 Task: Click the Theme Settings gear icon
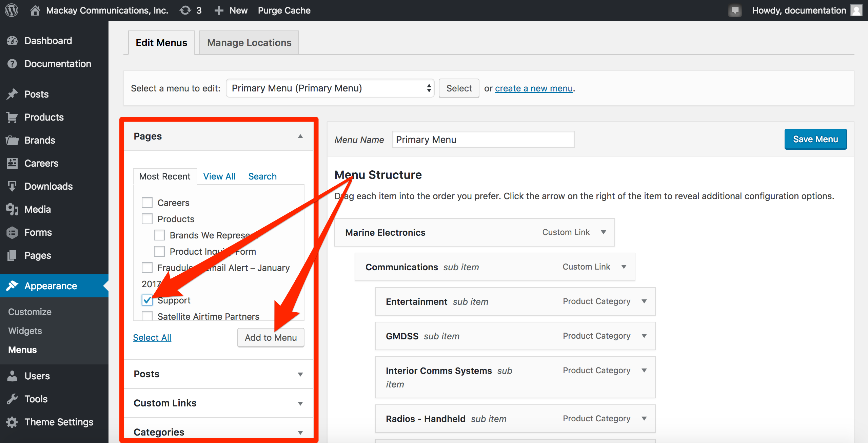click(12, 422)
